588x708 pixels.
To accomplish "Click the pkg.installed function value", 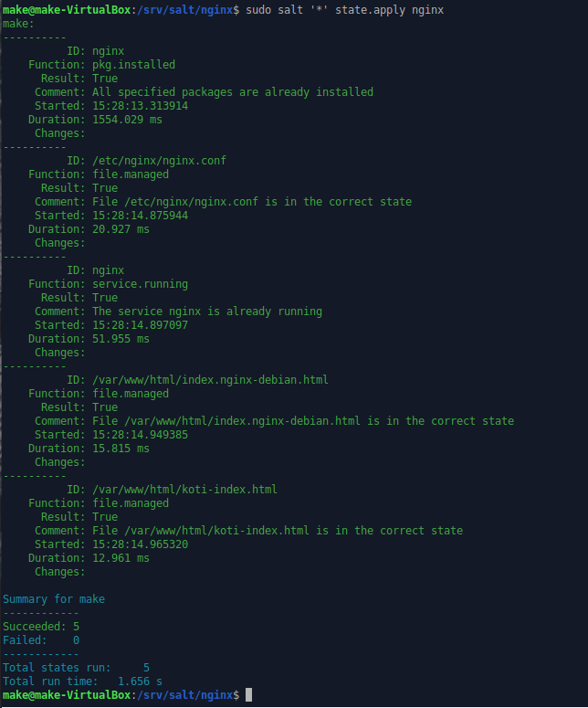I will click(133, 65).
